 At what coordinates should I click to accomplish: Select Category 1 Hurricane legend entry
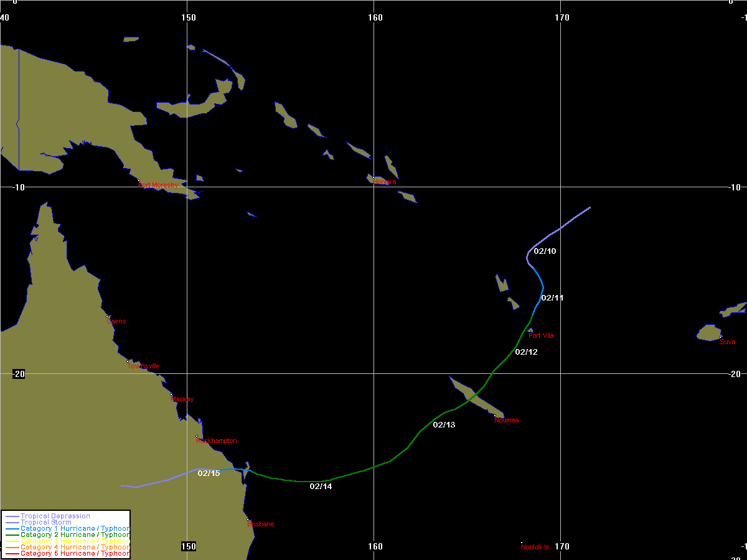coord(75,529)
